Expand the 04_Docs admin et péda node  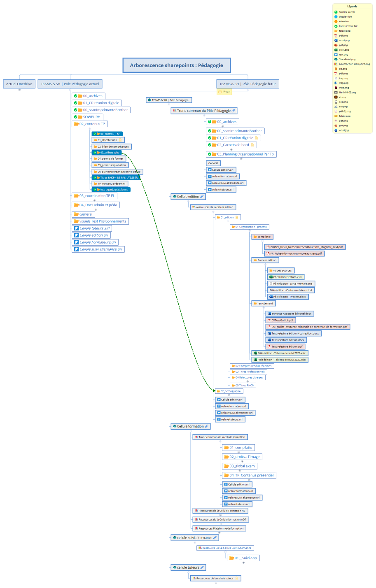click(96, 209)
